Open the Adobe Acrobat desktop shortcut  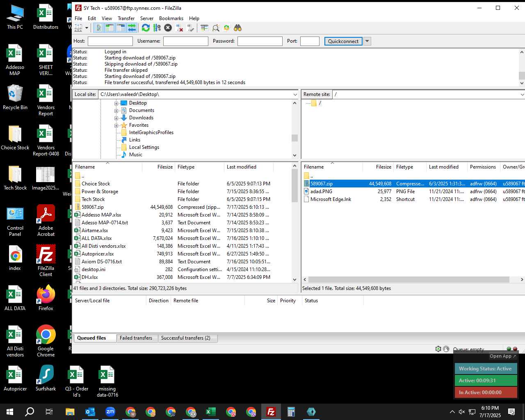click(x=46, y=220)
